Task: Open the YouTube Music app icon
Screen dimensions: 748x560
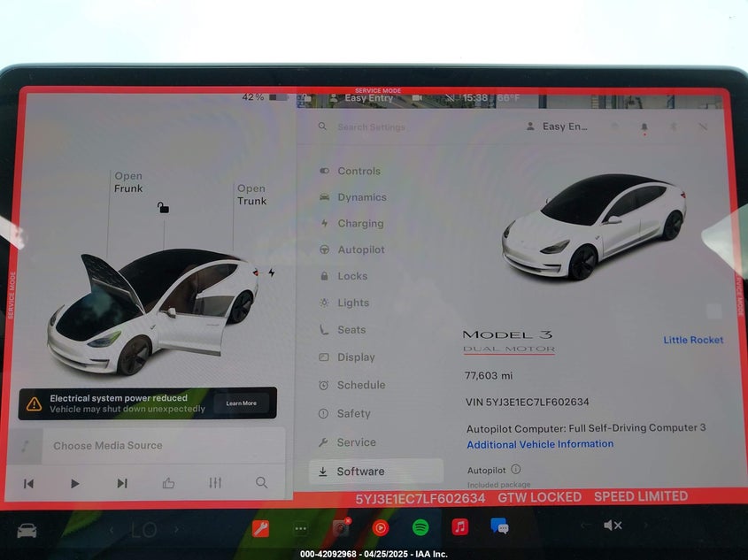Action: click(381, 528)
